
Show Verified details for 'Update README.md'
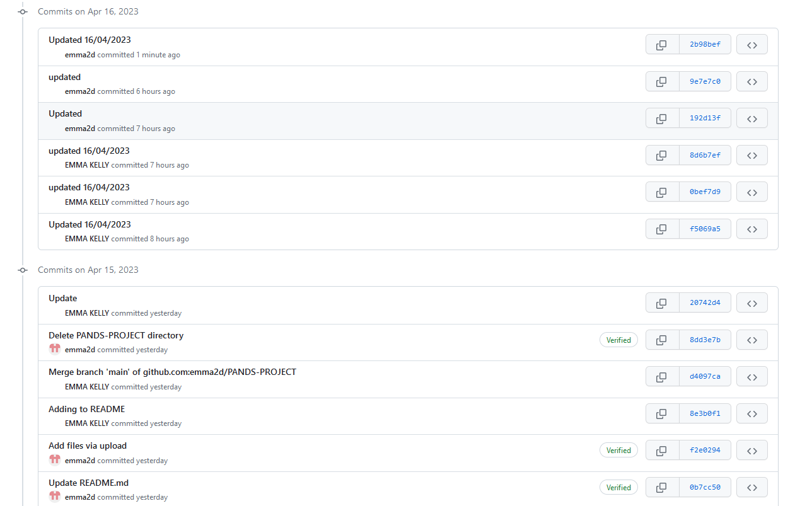coord(618,486)
